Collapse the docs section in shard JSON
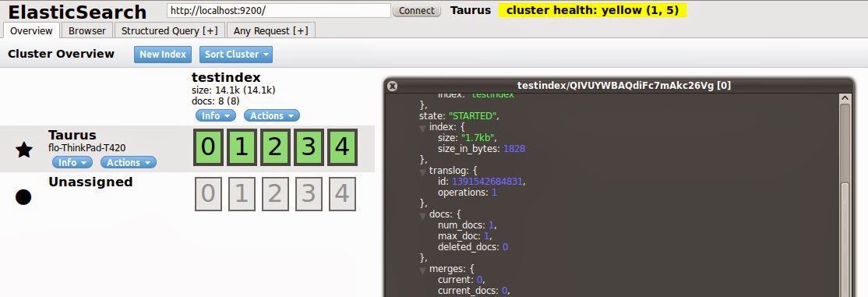Viewport: 868px width, 297px height. click(x=422, y=215)
